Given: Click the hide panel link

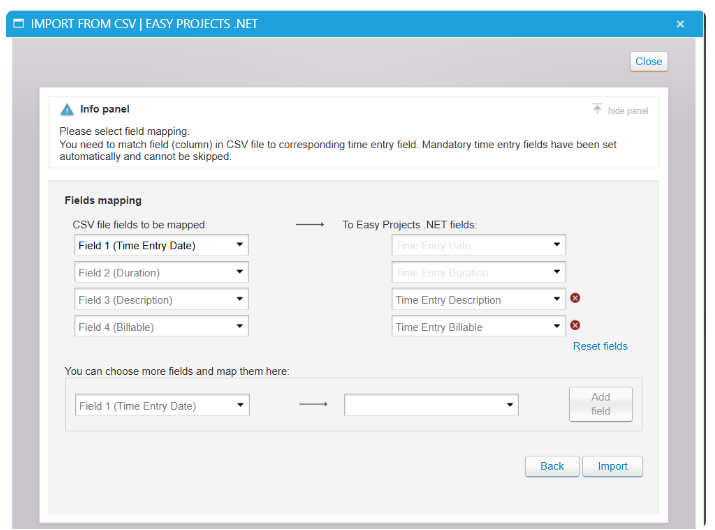Looking at the screenshot, I should pos(628,111).
